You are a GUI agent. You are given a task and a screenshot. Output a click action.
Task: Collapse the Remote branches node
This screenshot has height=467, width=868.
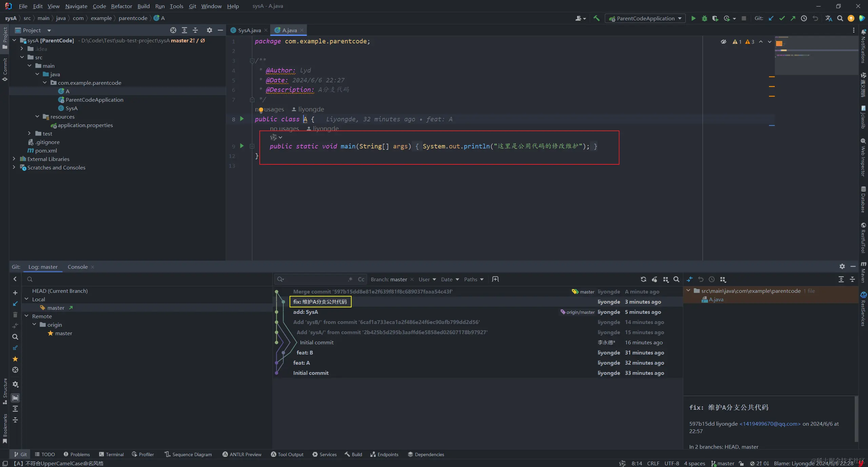pyautogui.click(x=26, y=316)
